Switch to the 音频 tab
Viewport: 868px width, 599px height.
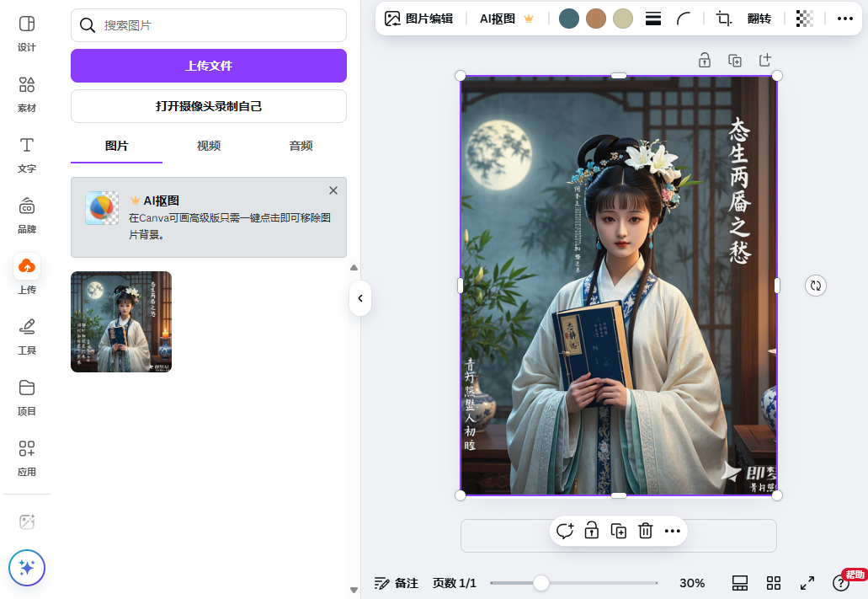[x=301, y=146]
